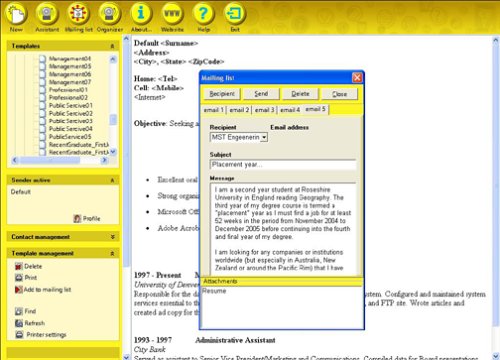Select PublicService05 template
The height and width of the screenshot is (360, 500).
coord(70,137)
